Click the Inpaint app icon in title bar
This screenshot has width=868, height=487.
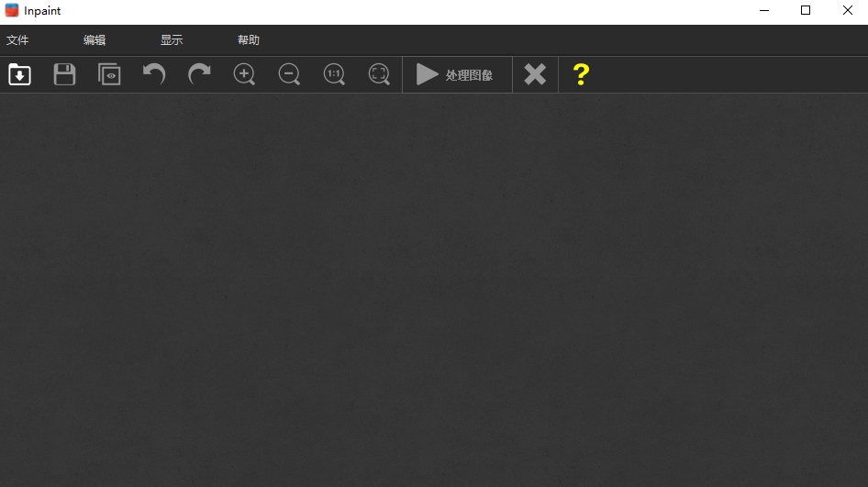pyautogui.click(x=12, y=10)
